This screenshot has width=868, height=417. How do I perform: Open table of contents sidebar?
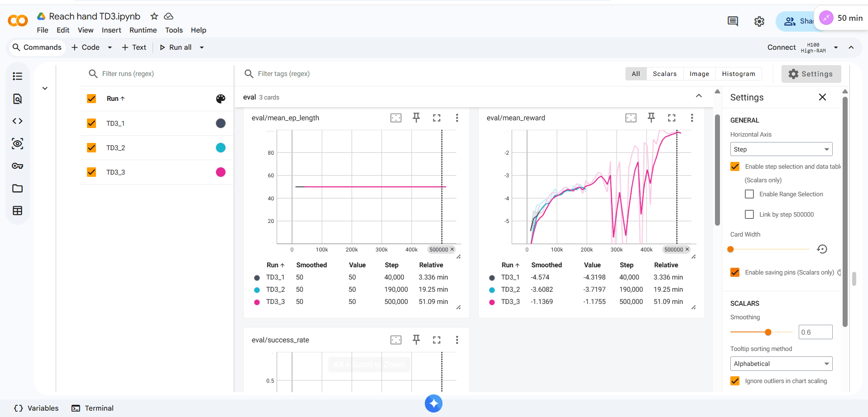click(x=18, y=76)
